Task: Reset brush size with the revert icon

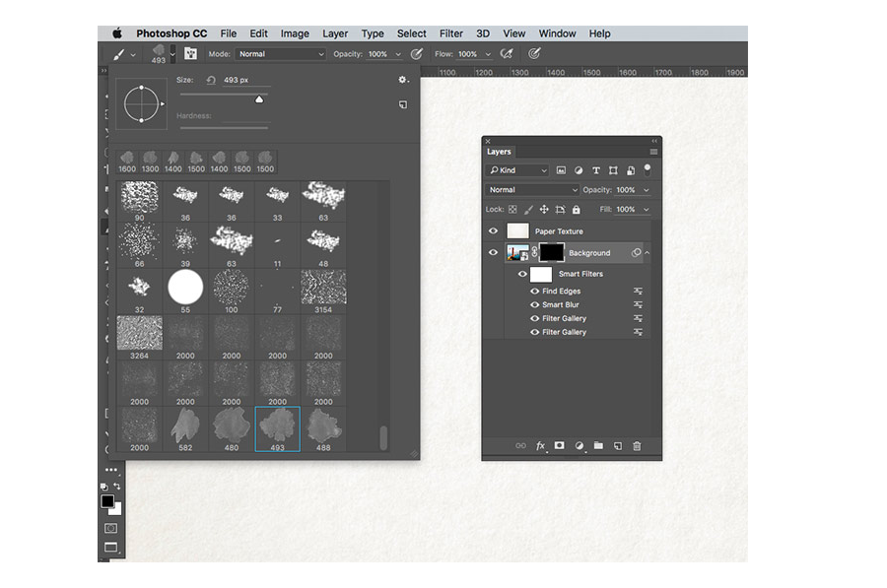Action: click(x=211, y=81)
